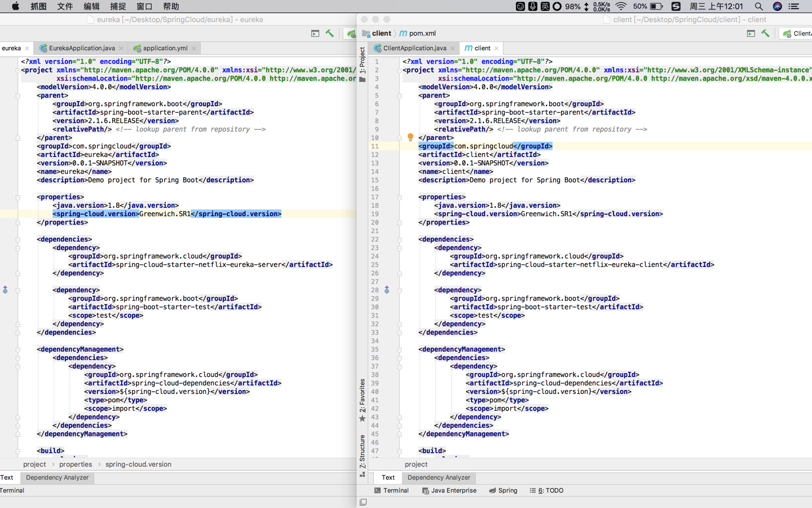Viewport: 812px width, 508px height.
Task: Click the Terminal tab in eureka window
Action: pos(12,491)
